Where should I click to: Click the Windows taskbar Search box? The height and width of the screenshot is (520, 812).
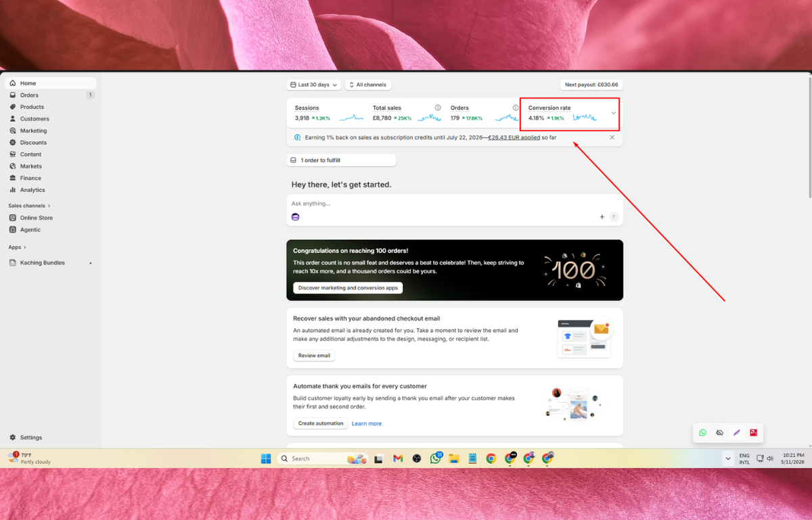pyautogui.click(x=323, y=458)
